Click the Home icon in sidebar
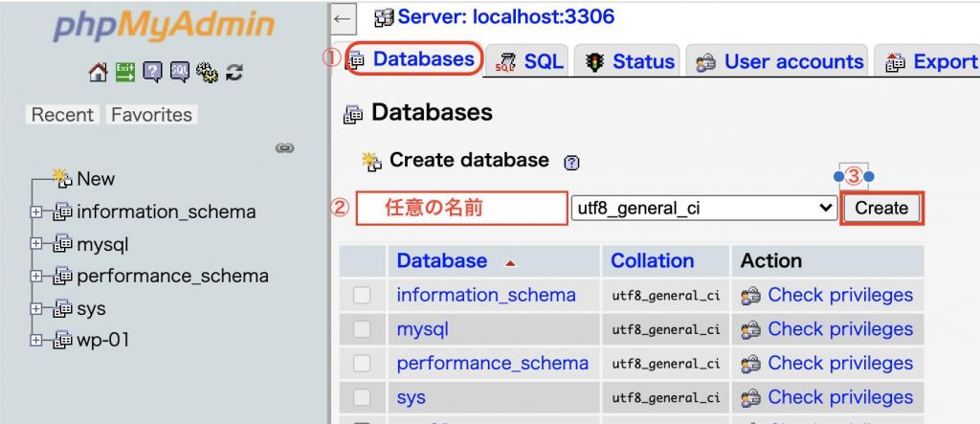Viewport: 980px width, 424px height. tap(99, 73)
